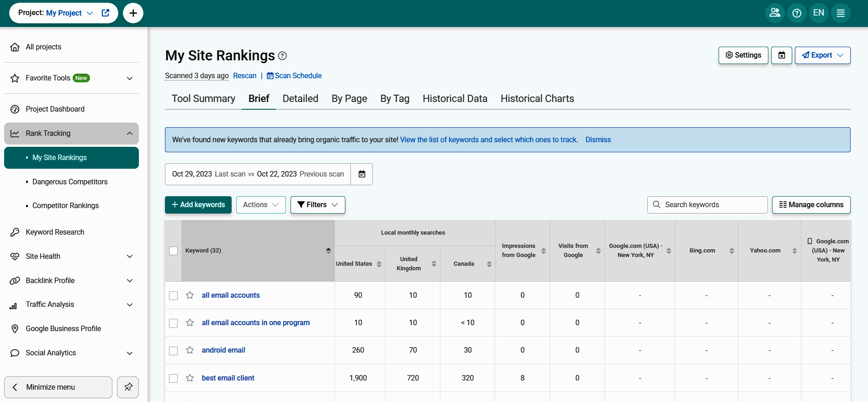Click the pin menu icon in sidebar
Image resolution: width=868 pixels, height=402 pixels.
click(x=128, y=387)
